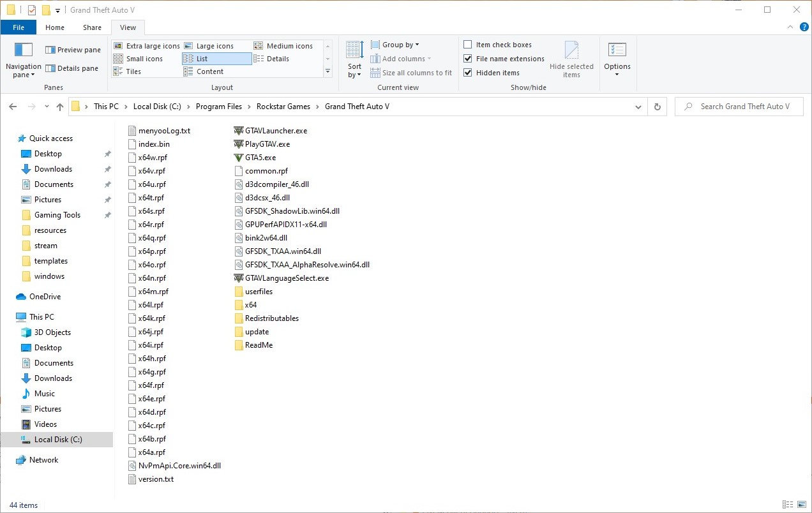Select the x64 folder icon
Image resolution: width=812 pixels, height=513 pixels.
click(x=239, y=304)
